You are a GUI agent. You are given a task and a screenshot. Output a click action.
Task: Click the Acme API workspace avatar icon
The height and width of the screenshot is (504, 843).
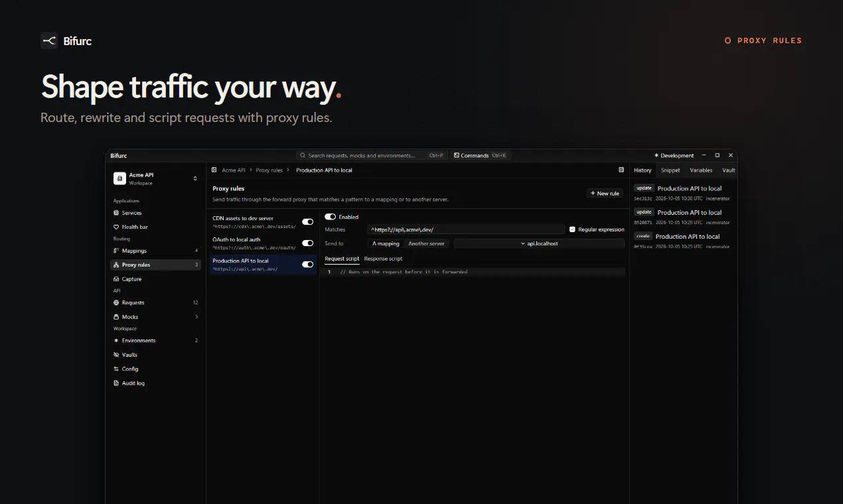pyautogui.click(x=119, y=178)
